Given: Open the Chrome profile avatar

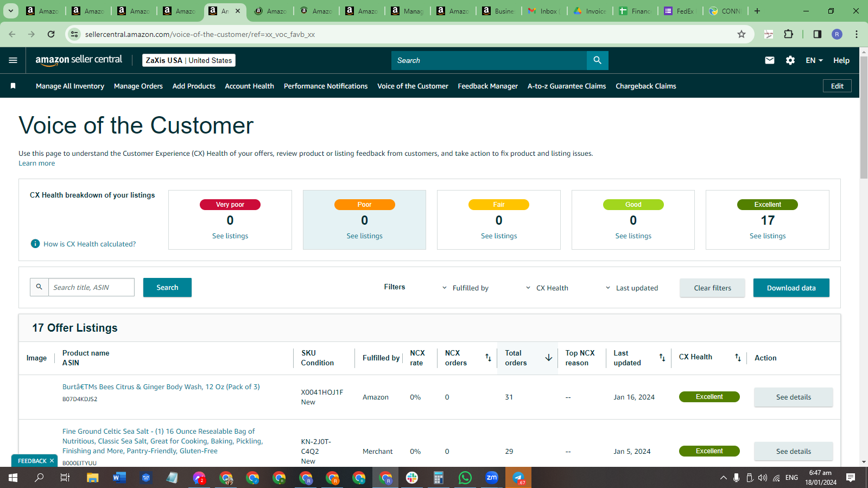Looking at the screenshot, I should pyautogui.click(x=837, y=34).
